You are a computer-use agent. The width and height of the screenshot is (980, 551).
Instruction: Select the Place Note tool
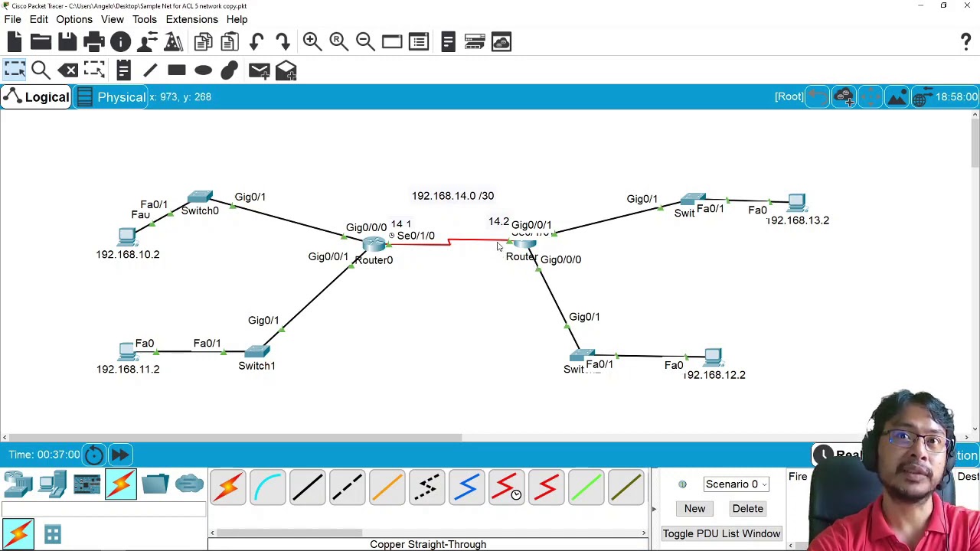pyautogui.click(x=123, y=71)
